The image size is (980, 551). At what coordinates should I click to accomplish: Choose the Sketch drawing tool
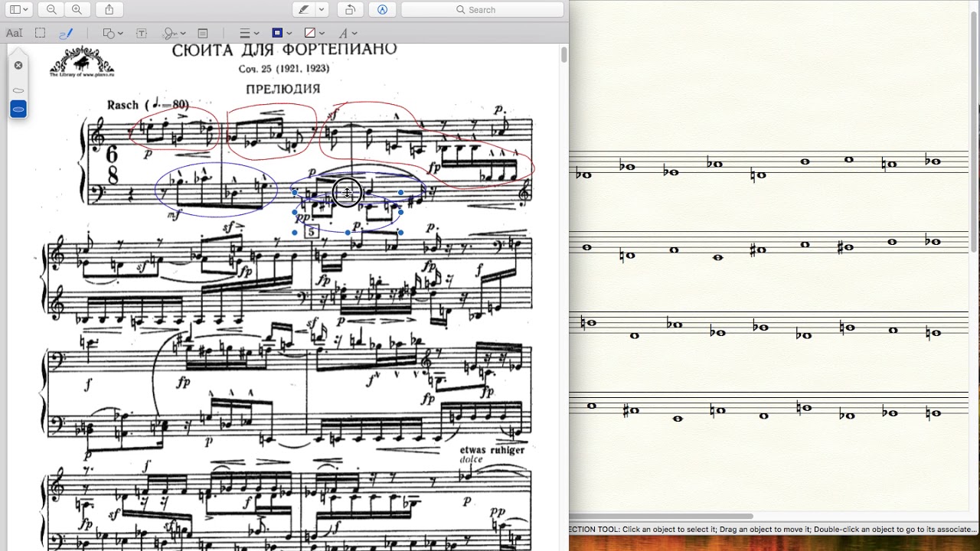point(66,33)
